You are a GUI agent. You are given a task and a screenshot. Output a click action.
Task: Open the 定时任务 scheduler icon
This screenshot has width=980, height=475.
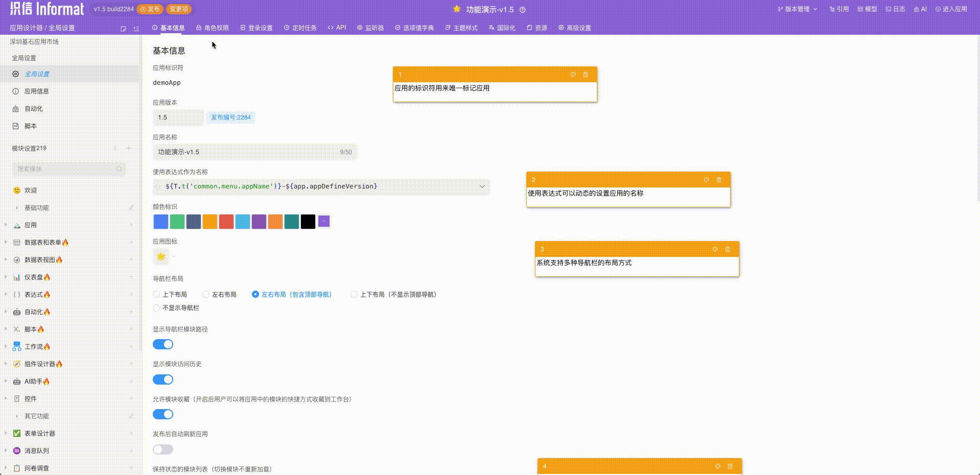point(287,28)
